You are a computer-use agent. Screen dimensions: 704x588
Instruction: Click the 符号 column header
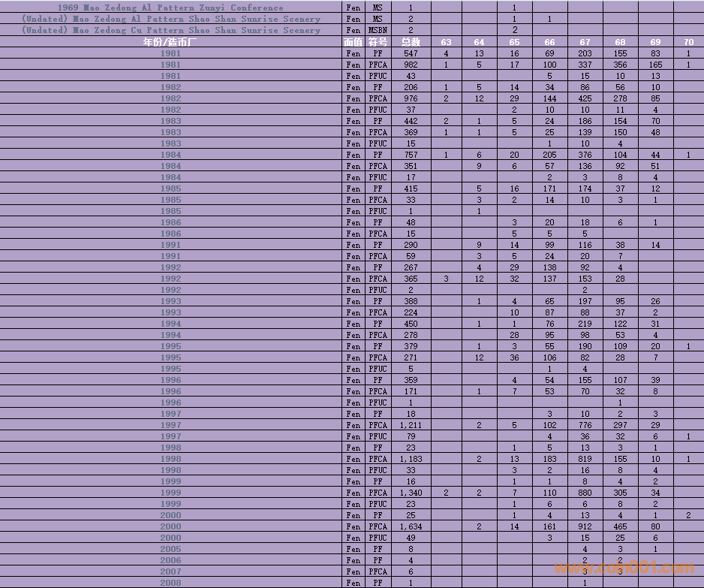(378, 42)
